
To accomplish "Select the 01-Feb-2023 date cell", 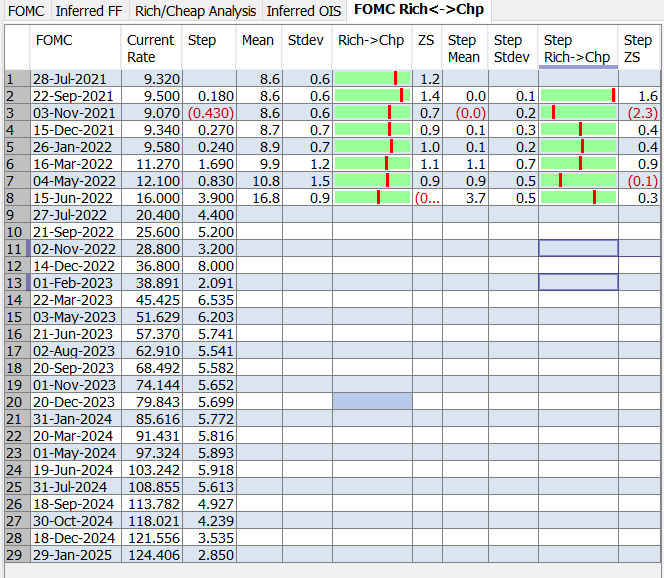I will click(76, 282).
